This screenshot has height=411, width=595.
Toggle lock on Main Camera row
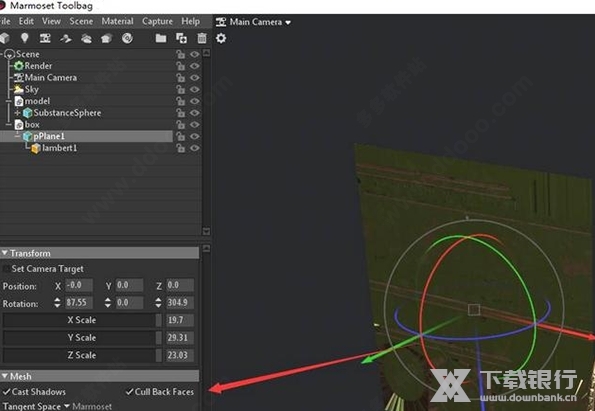pos(180,78)
